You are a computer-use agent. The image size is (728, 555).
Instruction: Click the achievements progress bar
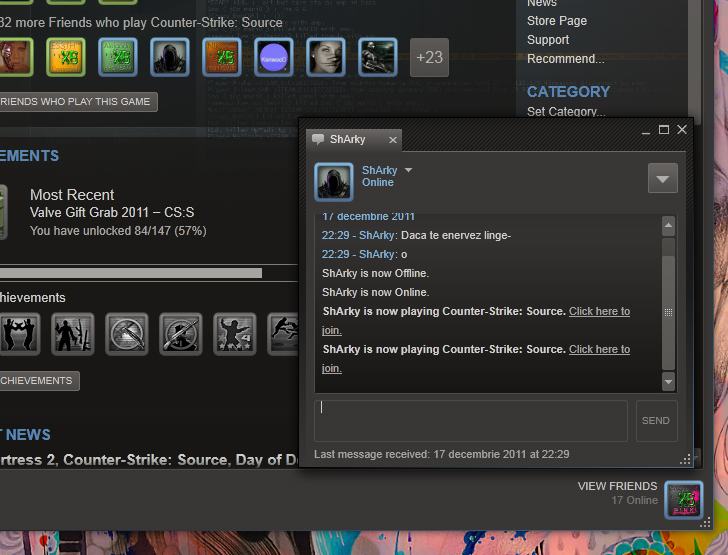131,273
